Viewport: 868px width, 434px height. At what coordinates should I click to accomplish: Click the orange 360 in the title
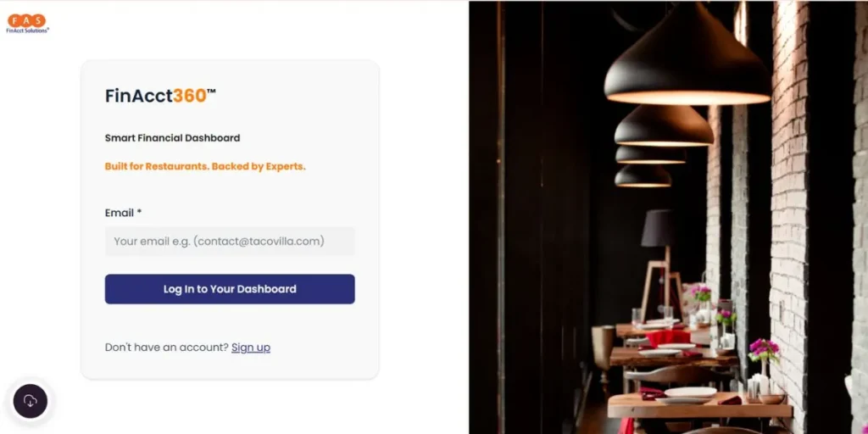[x=190, y=96]
